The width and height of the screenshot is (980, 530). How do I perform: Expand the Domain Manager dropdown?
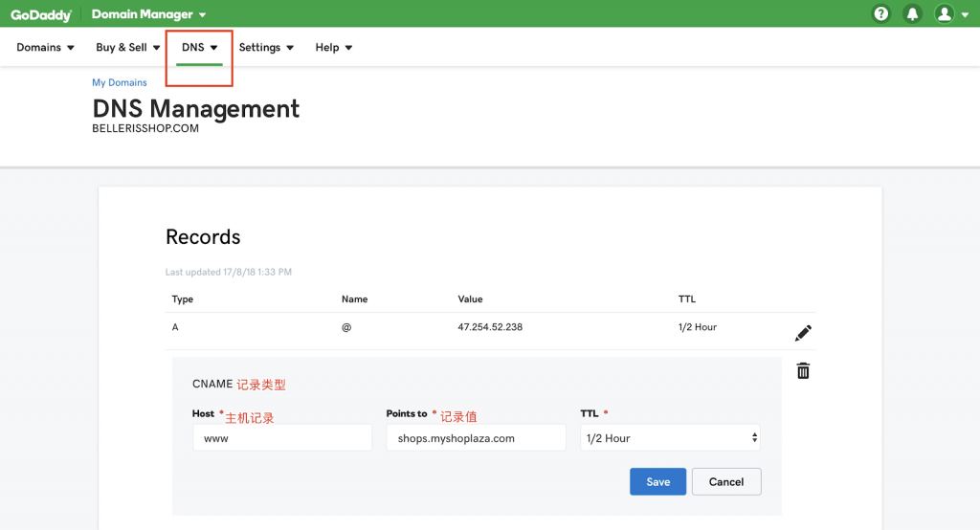pos(148,13)
